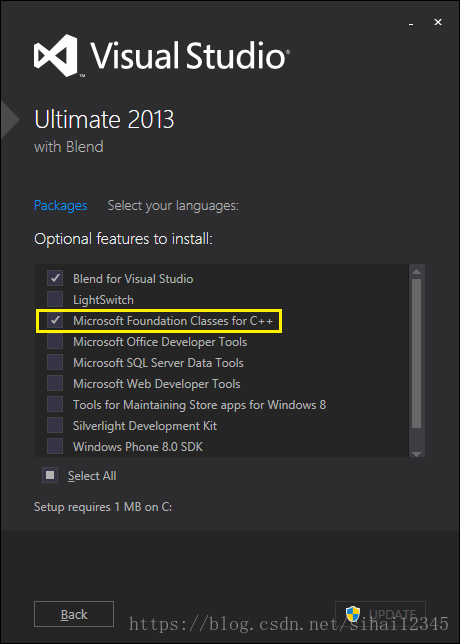Image resolution: width=460 pixels, height=644 pixels.
Task: Close the Visual Studio installer
Action: (x=438, y=22)
